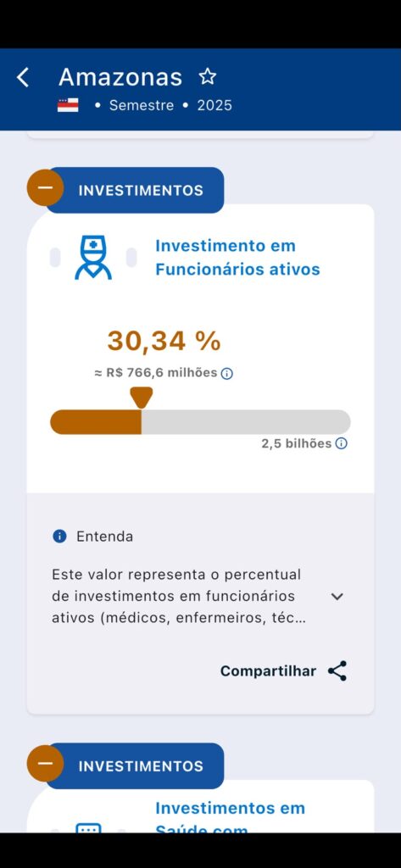
Task: Tap the Compartilhar share icon
Action: 337,671
